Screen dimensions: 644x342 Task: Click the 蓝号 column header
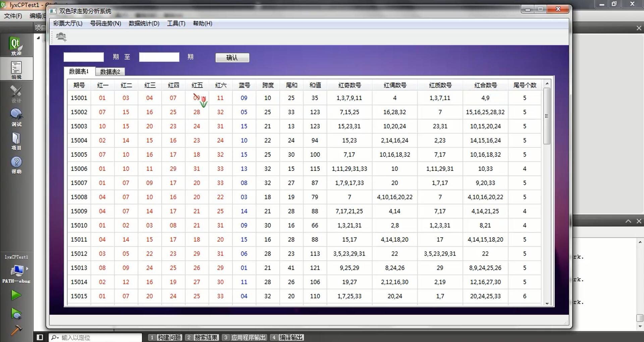click(244, 85)
